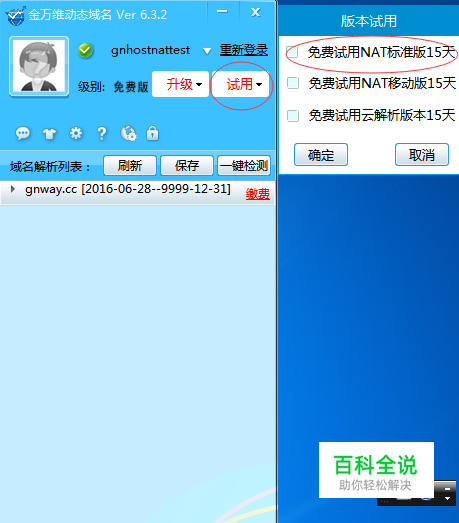Cancel trial dialog with 取消
459x523 pixels.
click(422, 155)
